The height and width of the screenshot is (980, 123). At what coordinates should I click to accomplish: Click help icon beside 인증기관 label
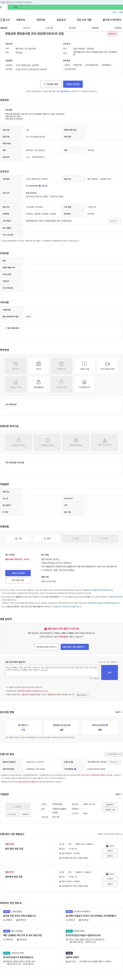(x=72, y=762)
